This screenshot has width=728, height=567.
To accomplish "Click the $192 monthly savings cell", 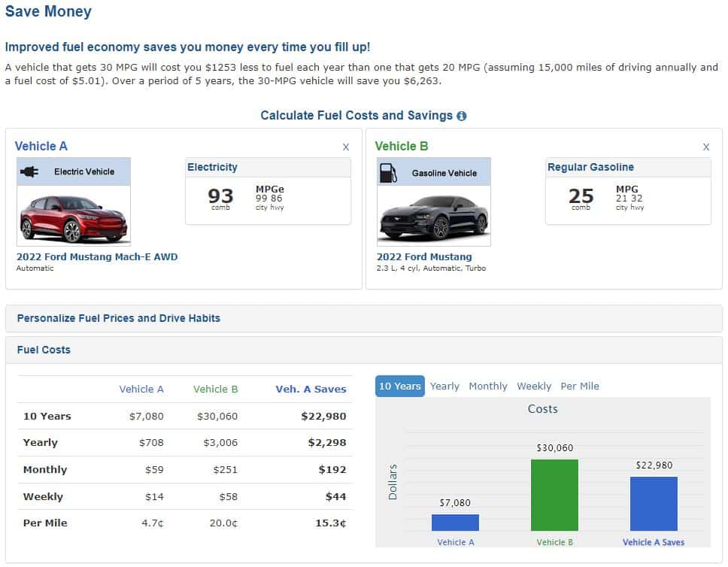I will click(x=332, y=470).
